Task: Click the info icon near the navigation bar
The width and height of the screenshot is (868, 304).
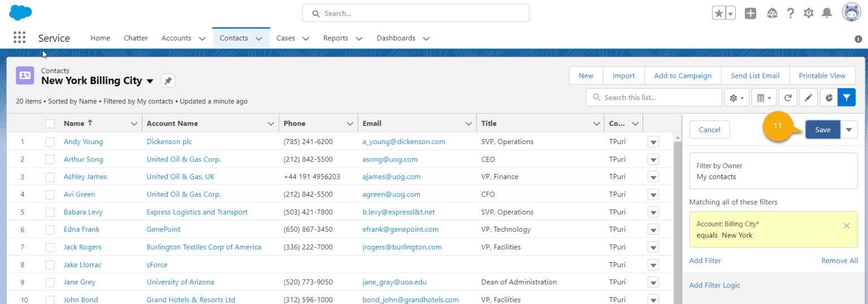Action: [858, 39]
